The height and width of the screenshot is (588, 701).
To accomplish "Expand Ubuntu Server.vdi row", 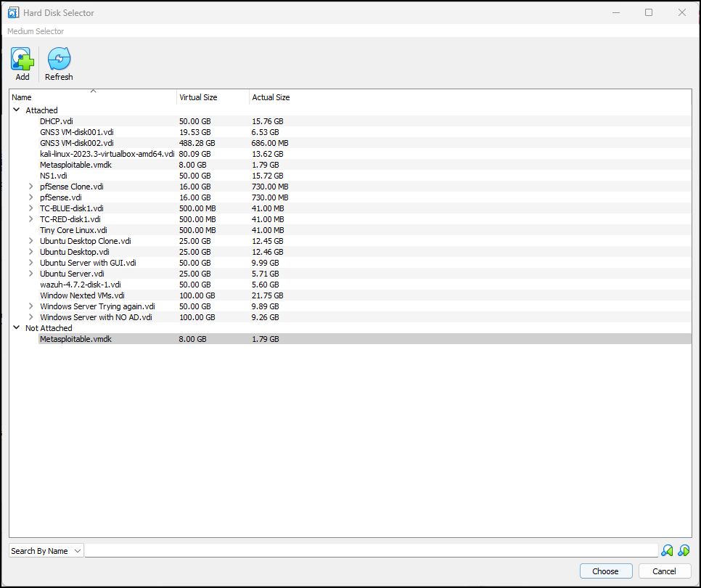I will [31, 273].
